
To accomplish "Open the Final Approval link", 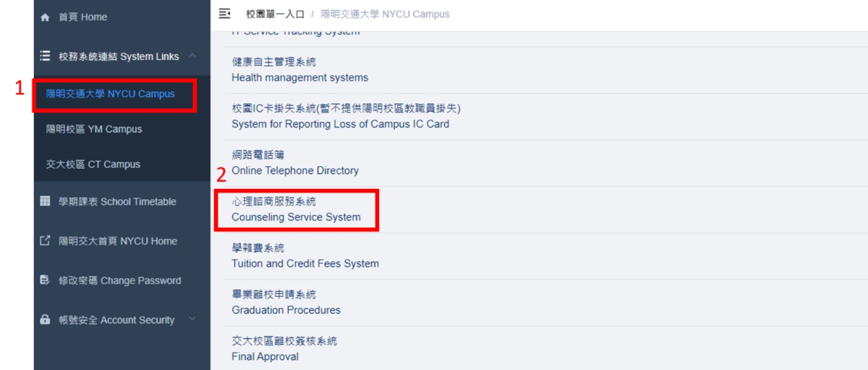I will click(265, 356).
